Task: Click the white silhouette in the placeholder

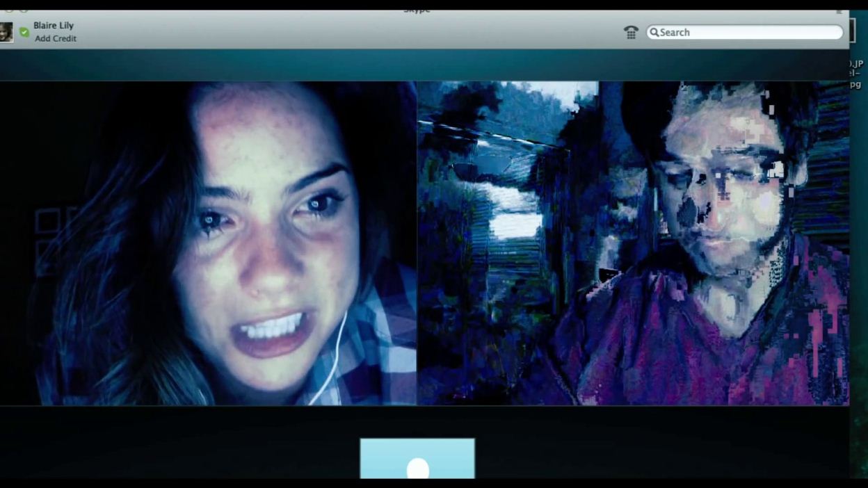Action: coord(417,469)
